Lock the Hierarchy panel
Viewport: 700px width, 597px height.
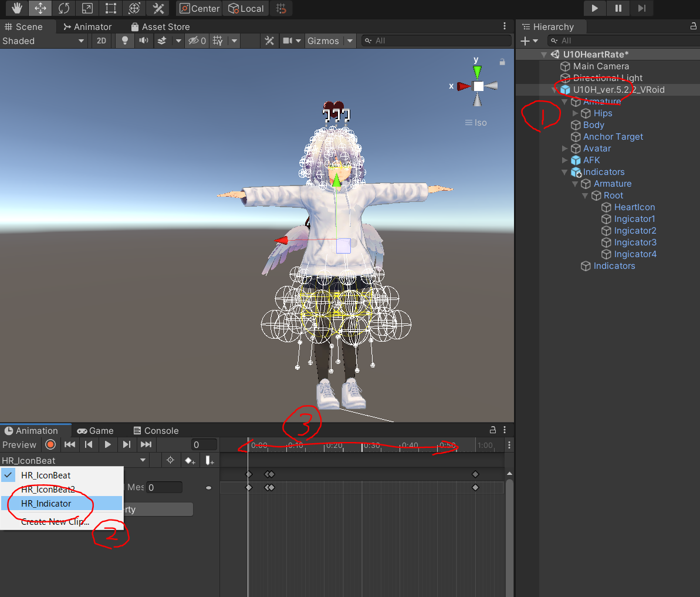(x=694, y=26)
